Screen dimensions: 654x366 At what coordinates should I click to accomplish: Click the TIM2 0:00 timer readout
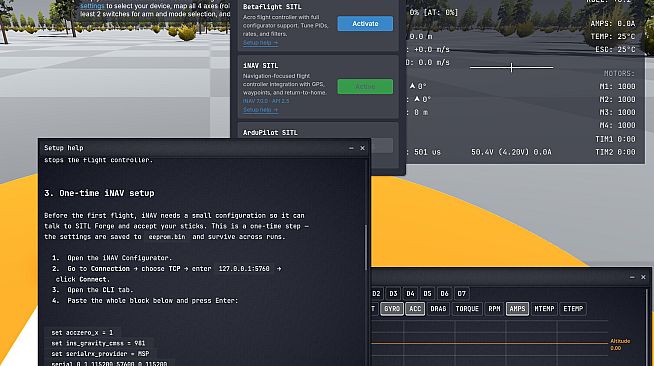(x=616, y=152)
